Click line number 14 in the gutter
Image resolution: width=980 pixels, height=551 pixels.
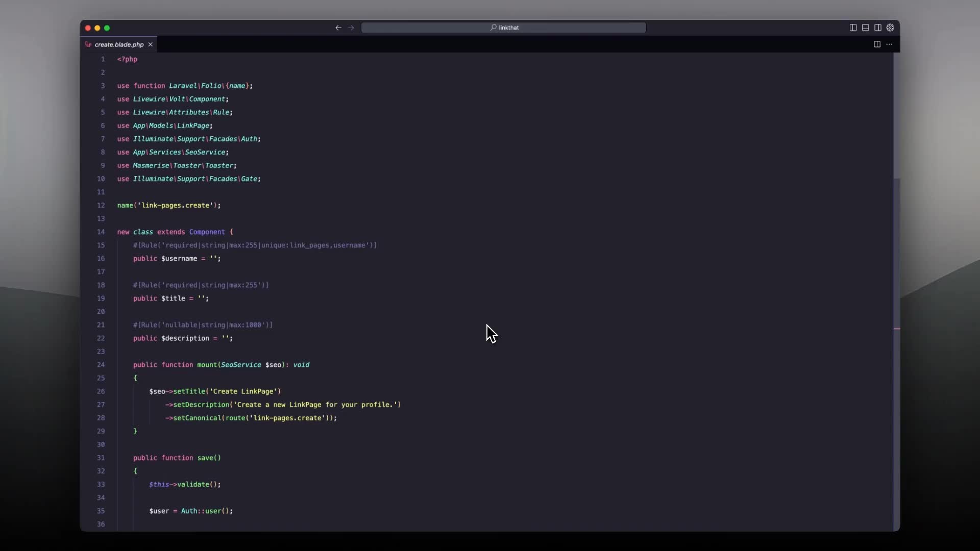pos(101,232)
